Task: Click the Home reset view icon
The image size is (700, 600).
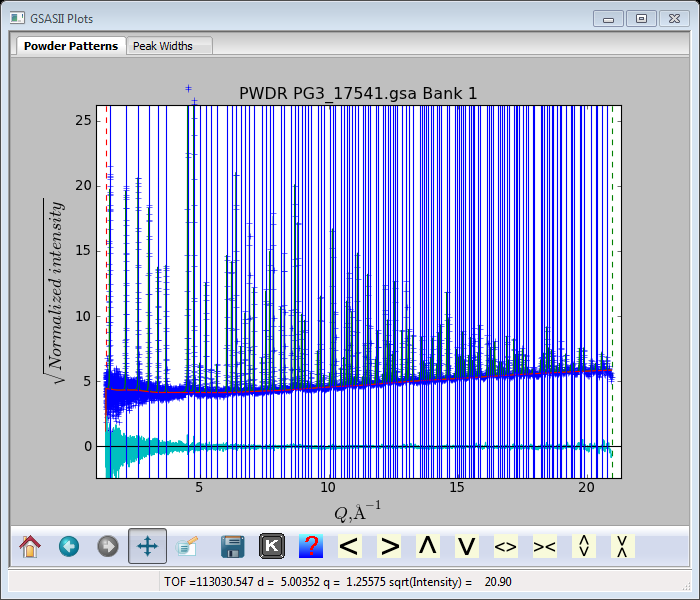Action: click(30, 546)
